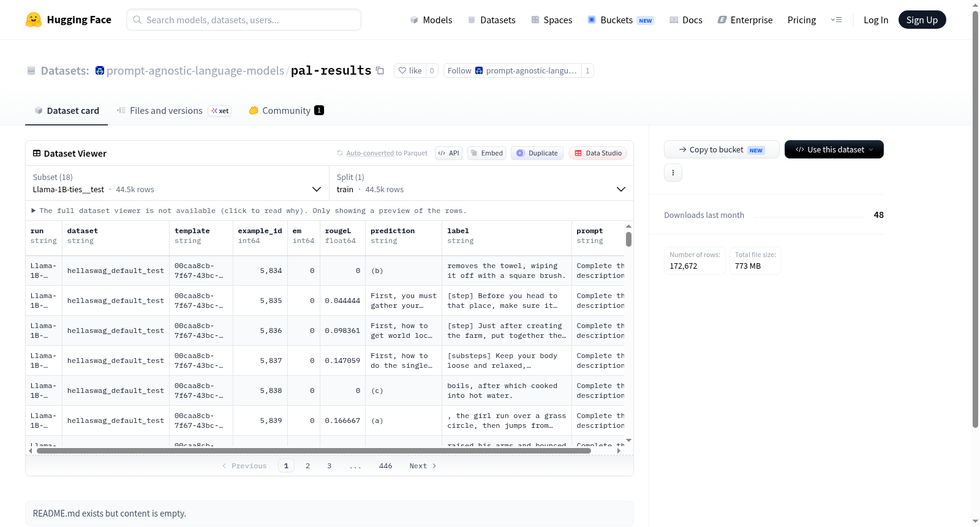
Task: Click the Log In link
Action: point(876,20)
